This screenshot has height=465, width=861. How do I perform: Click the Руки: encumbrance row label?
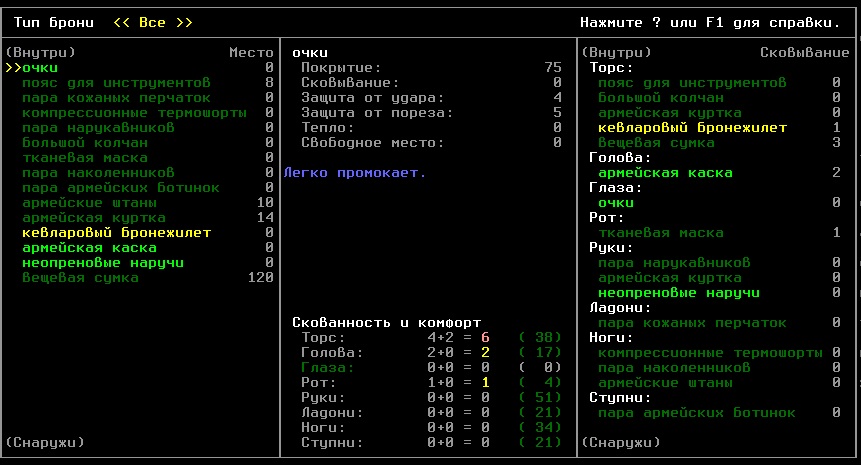[323, 397]
